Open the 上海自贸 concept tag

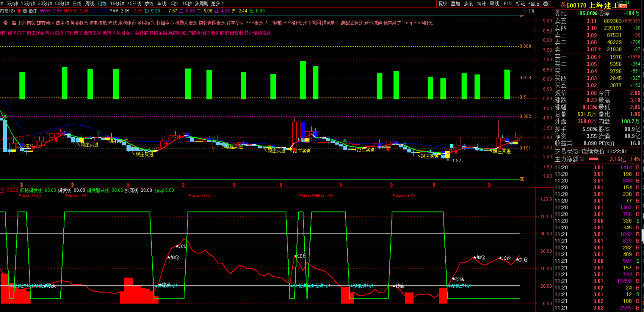point(27,23)
